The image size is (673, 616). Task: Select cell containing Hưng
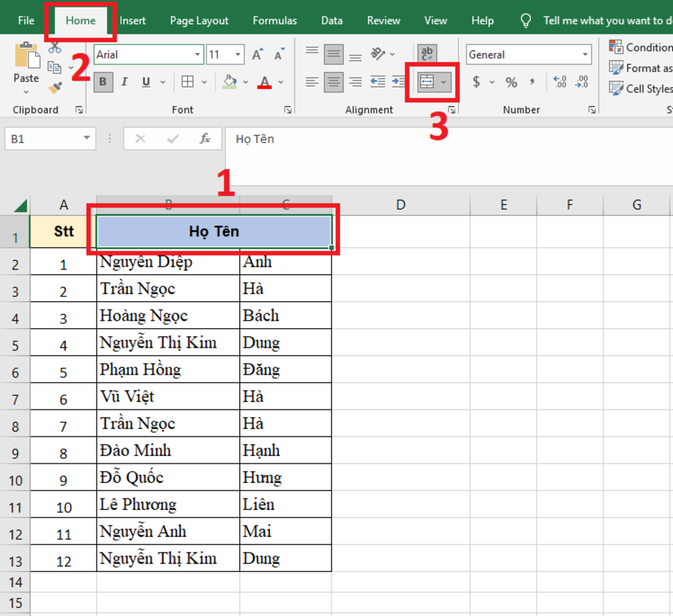click(286, 477)
